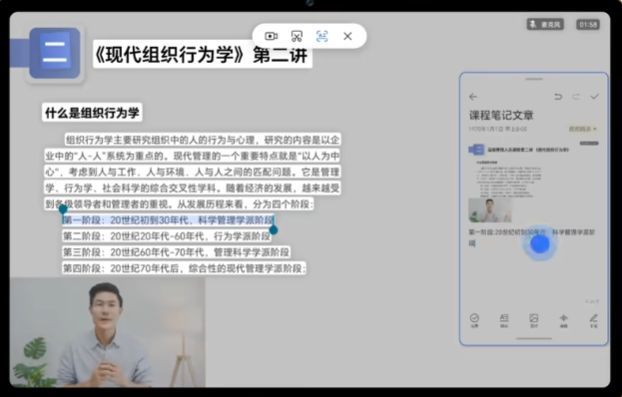Open the lecturer video thumbnail in the note
Viewport: 622px width, 397px height.
[x=490, y=210]
